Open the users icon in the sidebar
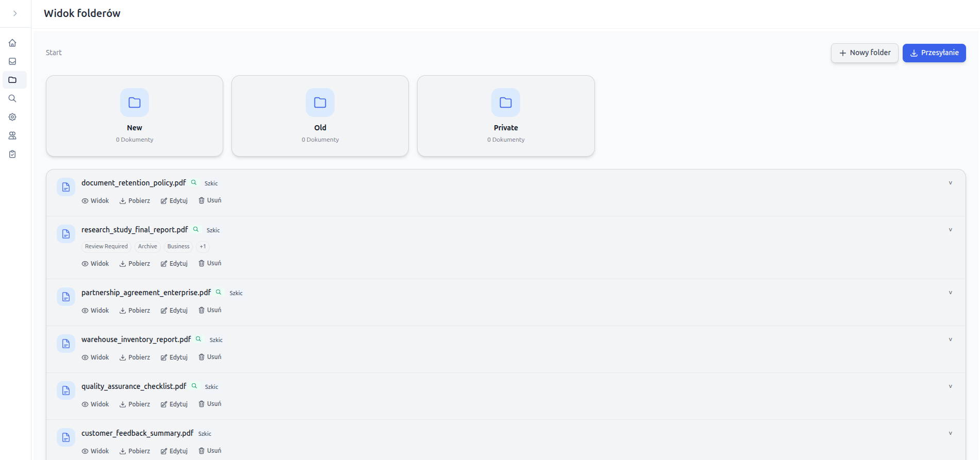The width and height of the screenshot is (980, 460). point(12,135)
